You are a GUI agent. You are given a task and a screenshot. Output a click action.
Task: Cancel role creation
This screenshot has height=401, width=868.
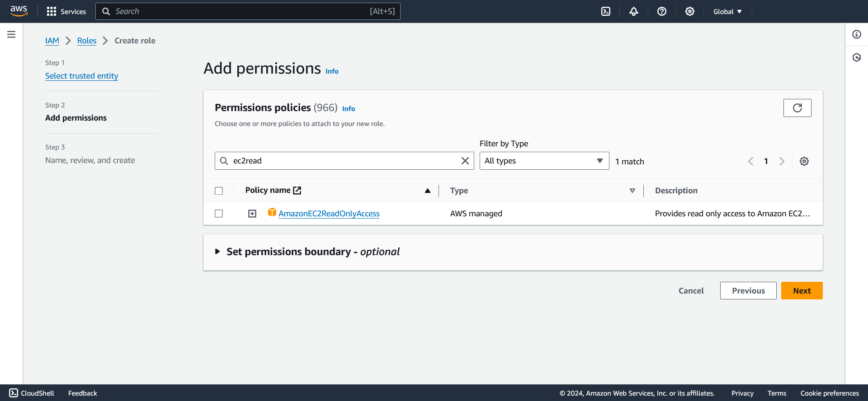pyautogui.click(x=691, y=291)
